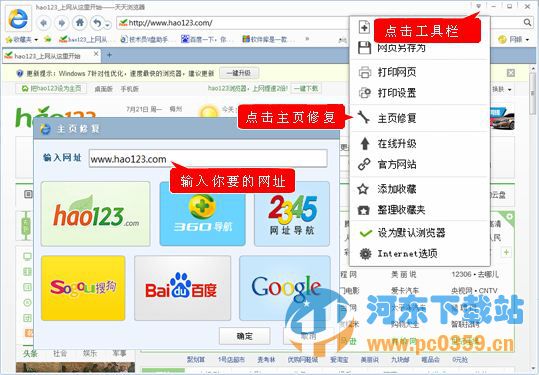539x375 pixels.
Task: Open the tools menu arrow in title bar
Action: tap(478, 6)
